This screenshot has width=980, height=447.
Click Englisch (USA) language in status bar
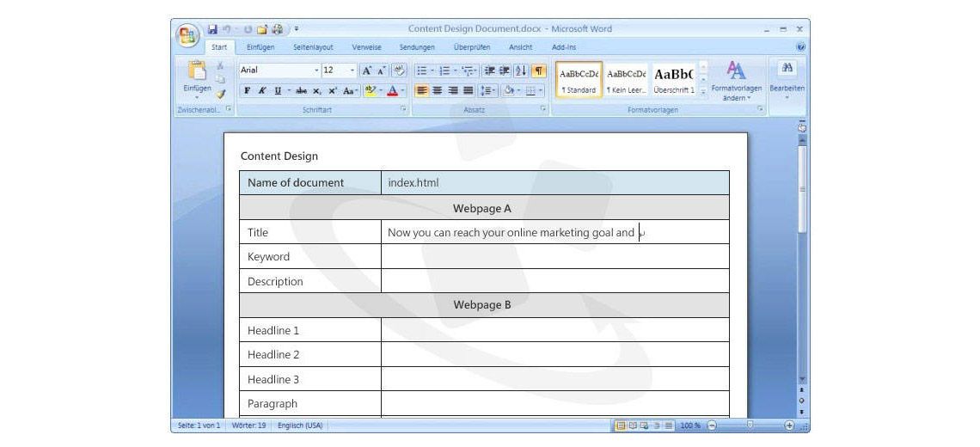pos(300,426)
